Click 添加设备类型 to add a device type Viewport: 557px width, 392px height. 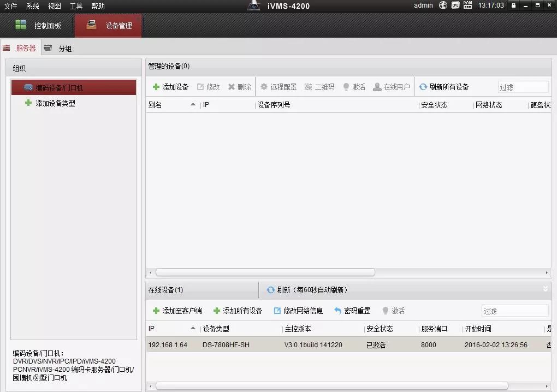[x=55, y=103]
